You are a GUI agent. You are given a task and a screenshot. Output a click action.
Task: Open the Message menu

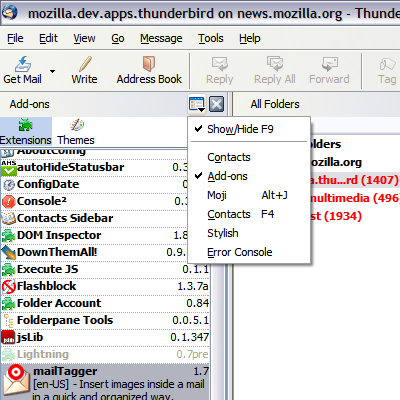click(161, 38)
